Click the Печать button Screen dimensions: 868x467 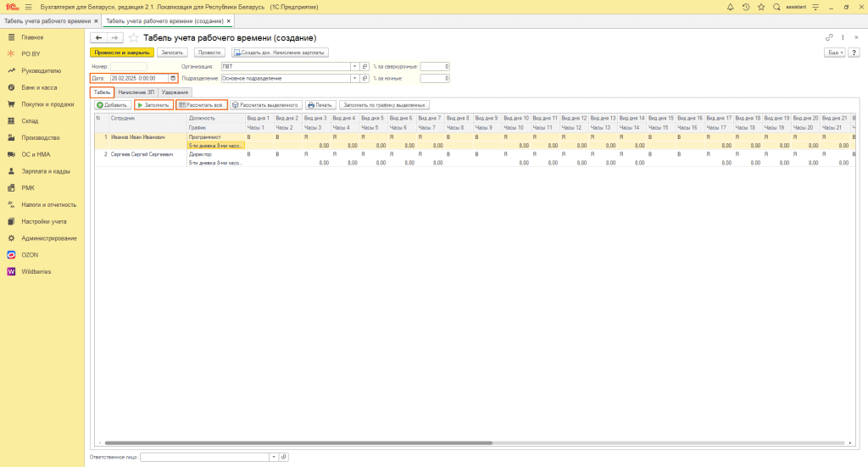[x=320, y=105]
